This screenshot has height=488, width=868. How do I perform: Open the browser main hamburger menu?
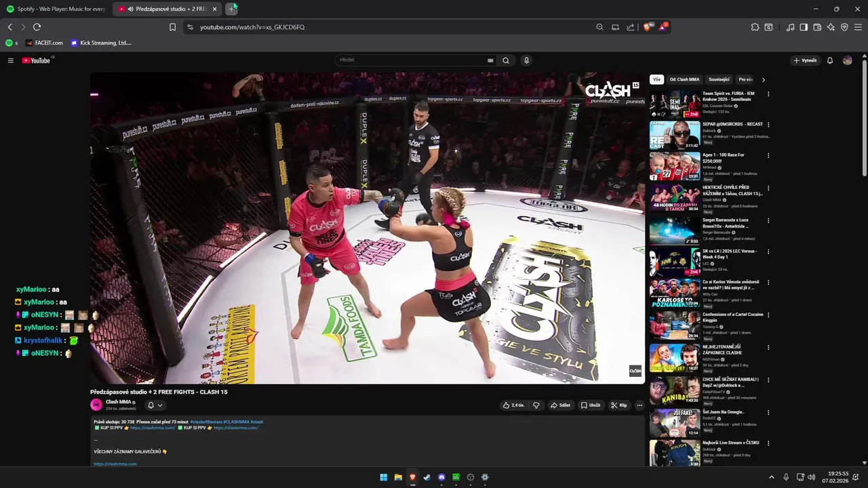859,27
